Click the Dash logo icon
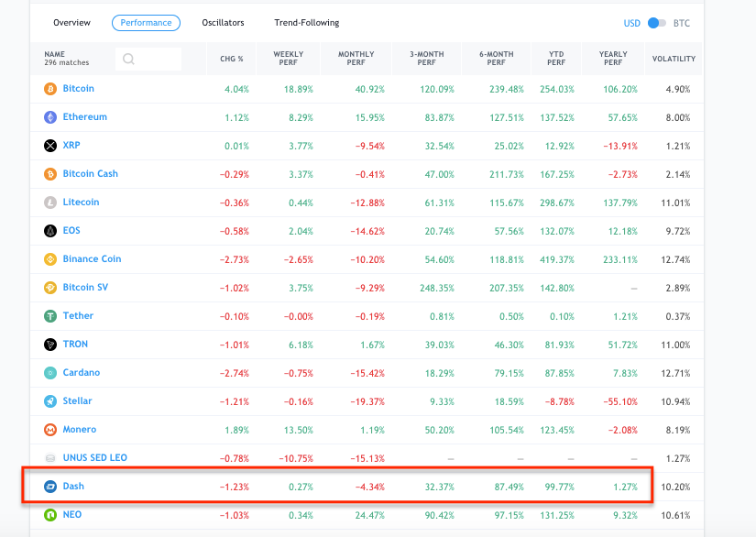This screenshot has height=537, width=756. [50, 487]
